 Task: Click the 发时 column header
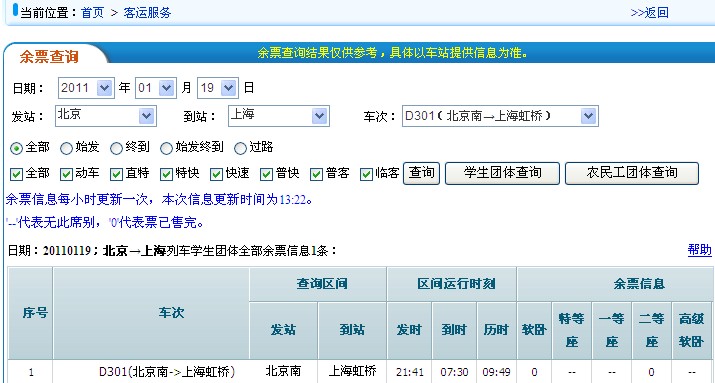tap(409, 330)
